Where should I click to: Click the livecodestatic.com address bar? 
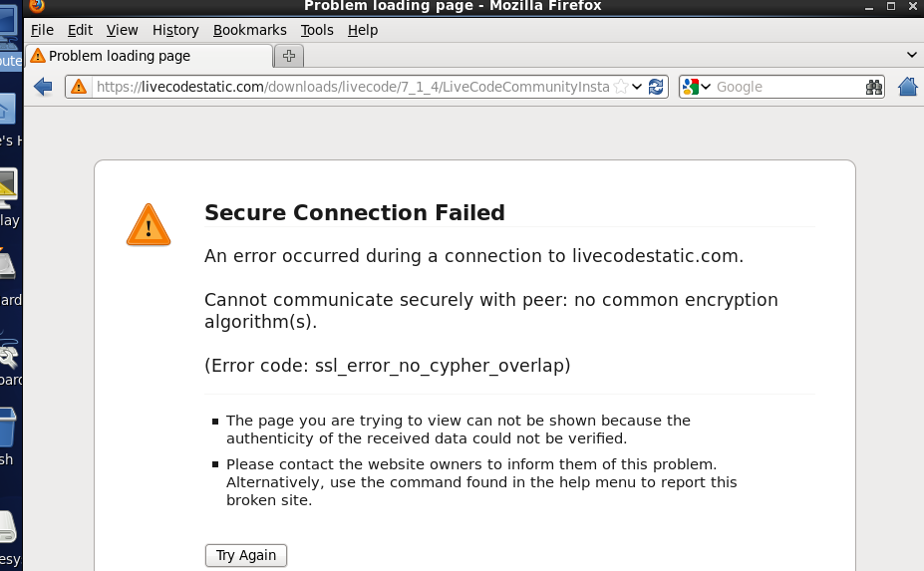[349, 87]
